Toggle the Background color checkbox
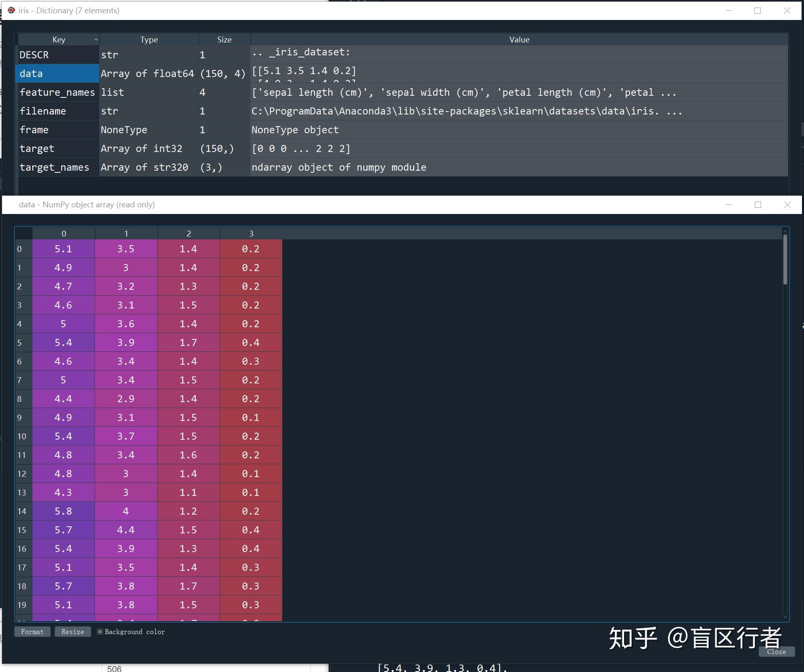Viewport: 804px width, 672px height. point(100,632)
